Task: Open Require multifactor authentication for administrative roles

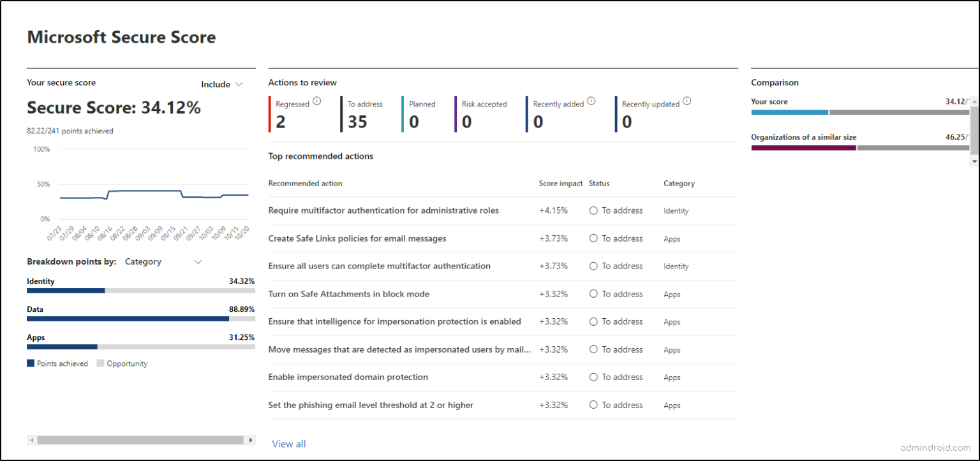Action: [383, 211]
